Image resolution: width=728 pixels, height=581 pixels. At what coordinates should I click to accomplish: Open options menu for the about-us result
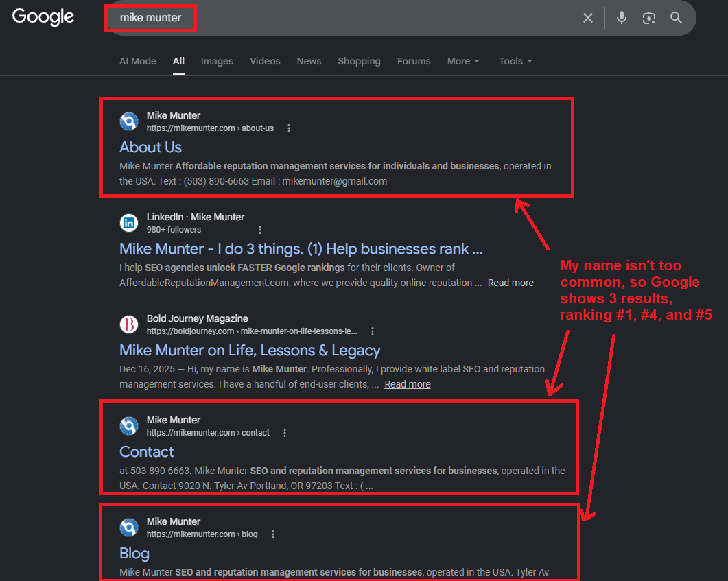[x=289, y=128]
